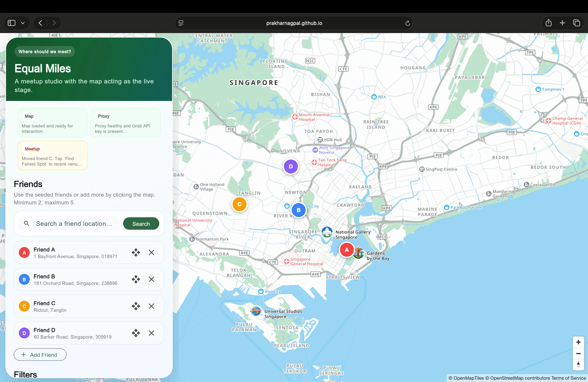Zoom in on the map with plus control
Viewport: 588px width, 382px height.
[x=578, y=342]
